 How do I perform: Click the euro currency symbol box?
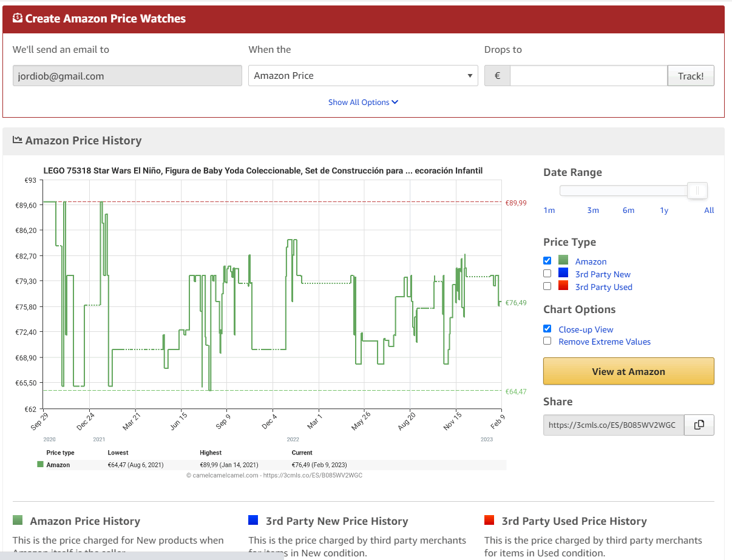(x=497, y=76)
